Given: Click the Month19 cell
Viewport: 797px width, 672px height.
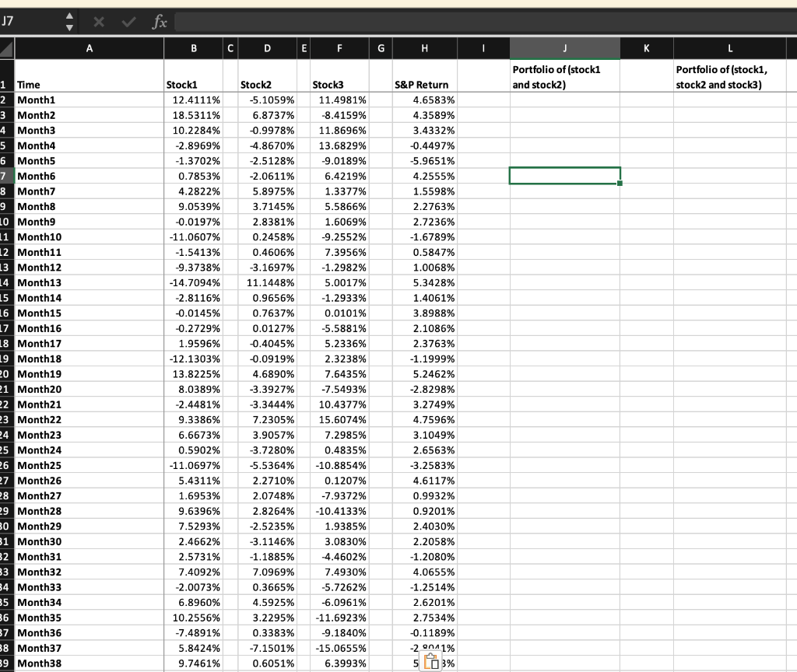Looking at the screenshot, I should 90,374.
